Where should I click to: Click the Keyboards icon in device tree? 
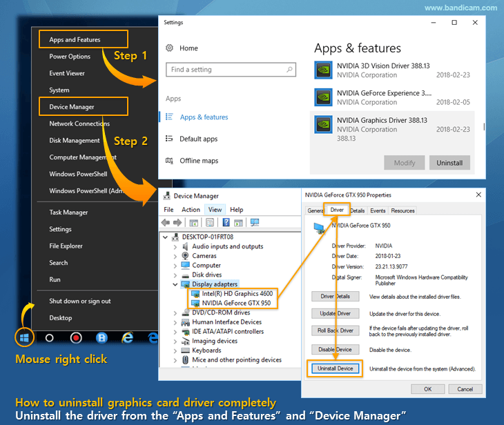(185, 350)
